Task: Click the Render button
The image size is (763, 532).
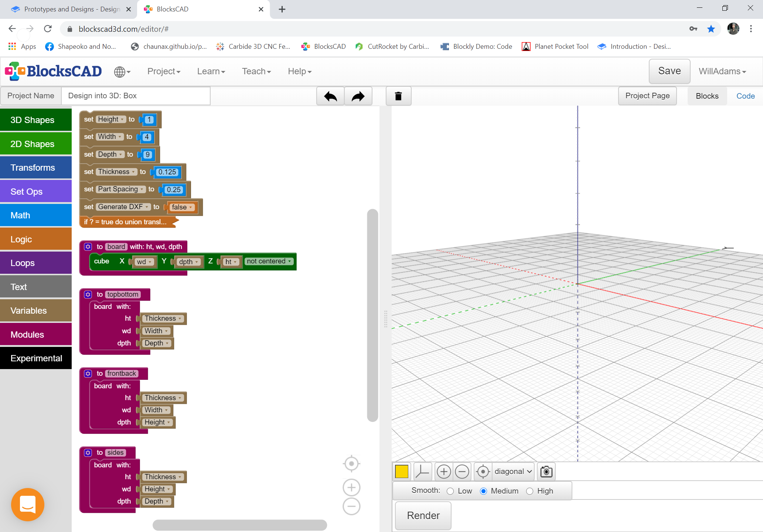Action: [423, 516]
